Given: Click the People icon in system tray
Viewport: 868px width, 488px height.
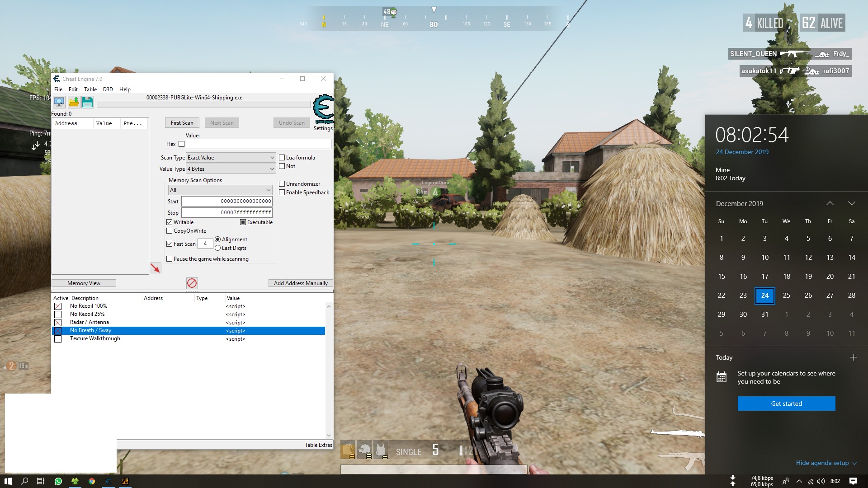Looking at the screenshot, I should [x=786, y=481].
